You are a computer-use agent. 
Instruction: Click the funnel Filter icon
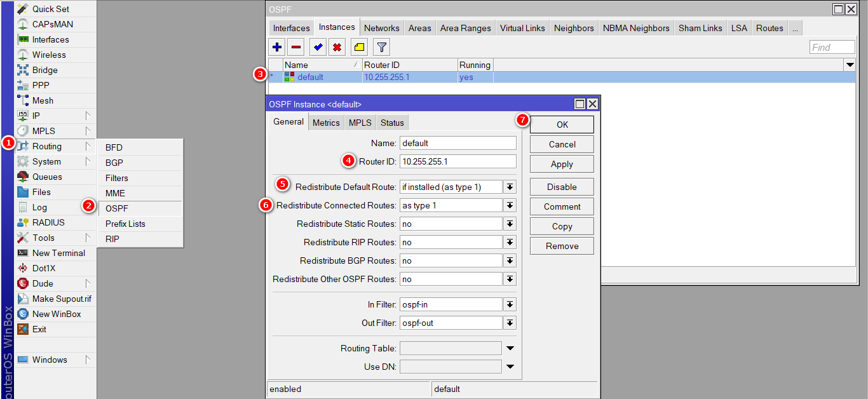pos(381,47)
